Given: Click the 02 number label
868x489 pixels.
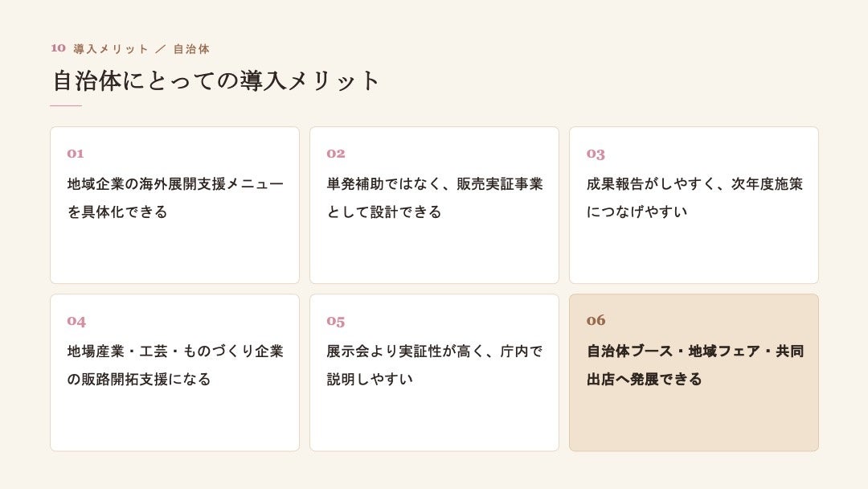Looking at the screenshot, I should point(335,154).
